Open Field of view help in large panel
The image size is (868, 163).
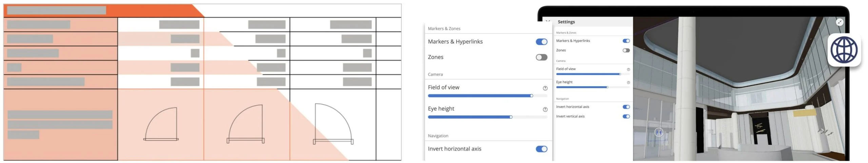coord(545,88)
